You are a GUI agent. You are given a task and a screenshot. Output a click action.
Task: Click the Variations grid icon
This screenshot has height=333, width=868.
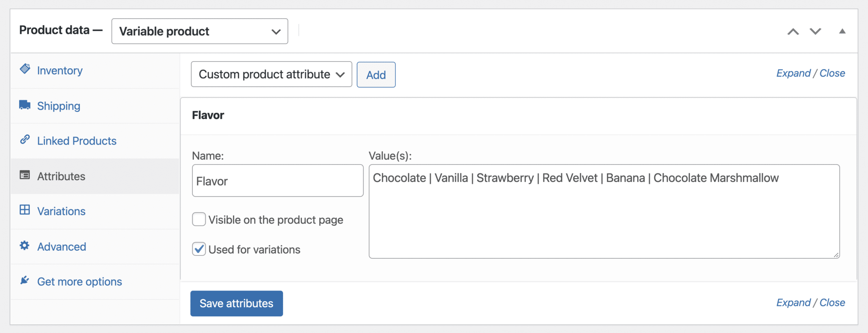[x=25, y=210]
